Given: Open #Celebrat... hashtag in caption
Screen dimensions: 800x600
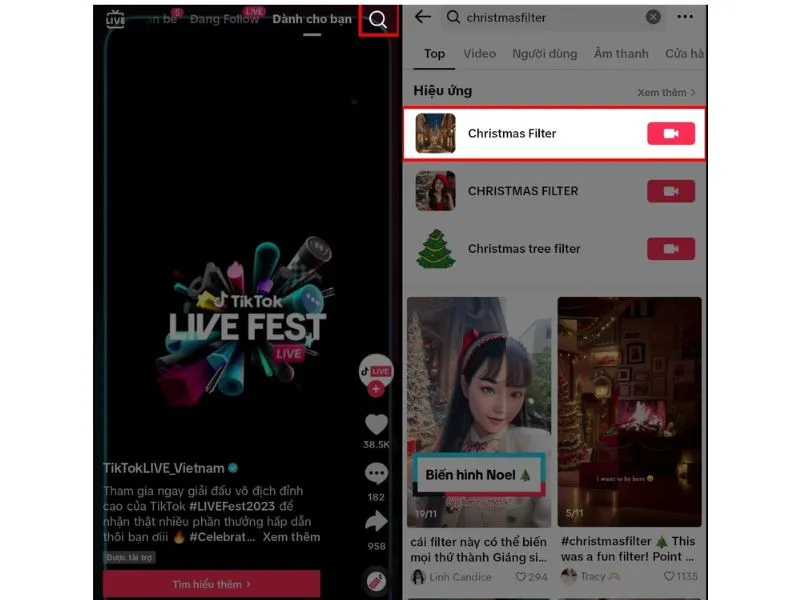Looking at the screenshot, I should click(x=222, y=537).
